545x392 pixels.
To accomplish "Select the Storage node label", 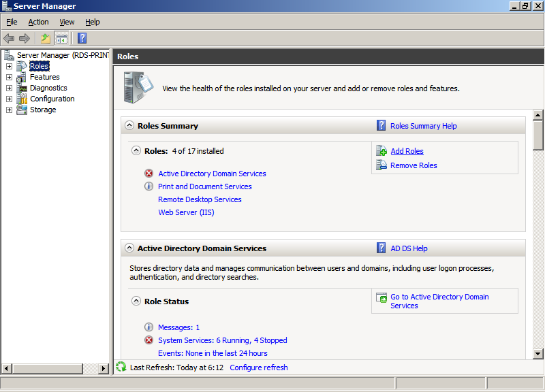I will [43, 110].
